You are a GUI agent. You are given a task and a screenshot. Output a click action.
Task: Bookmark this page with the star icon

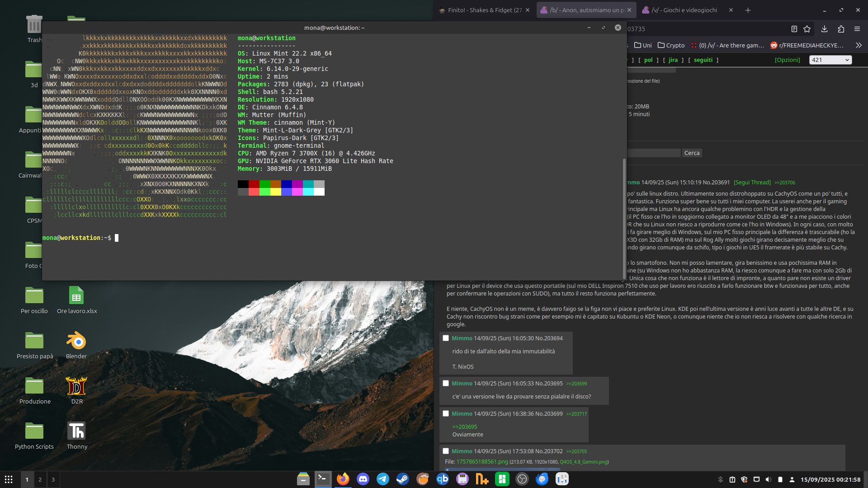807,29
